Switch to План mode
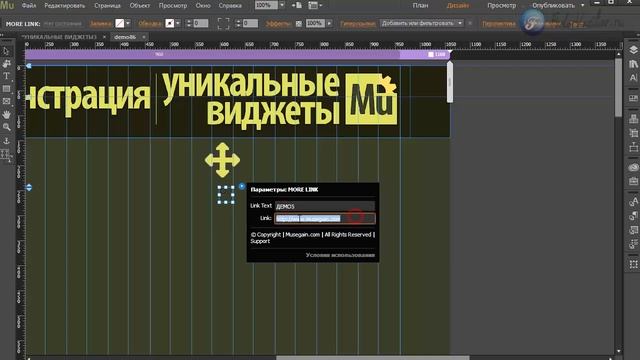 click(x=420, y=6)
